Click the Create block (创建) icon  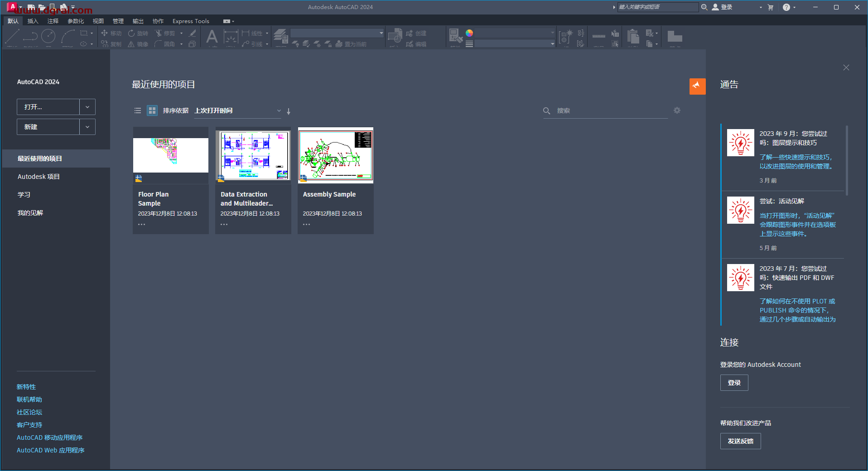point(416,33)
